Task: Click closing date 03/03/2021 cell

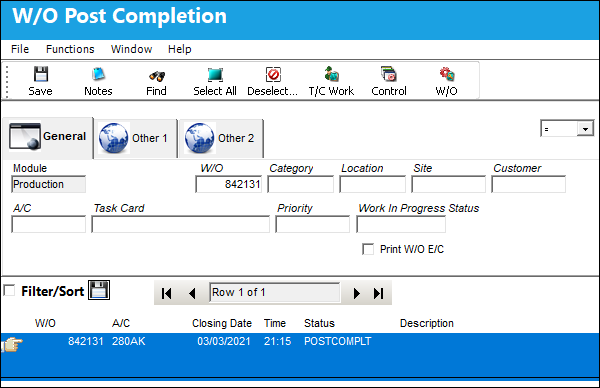Action: [x=224, y=341]
